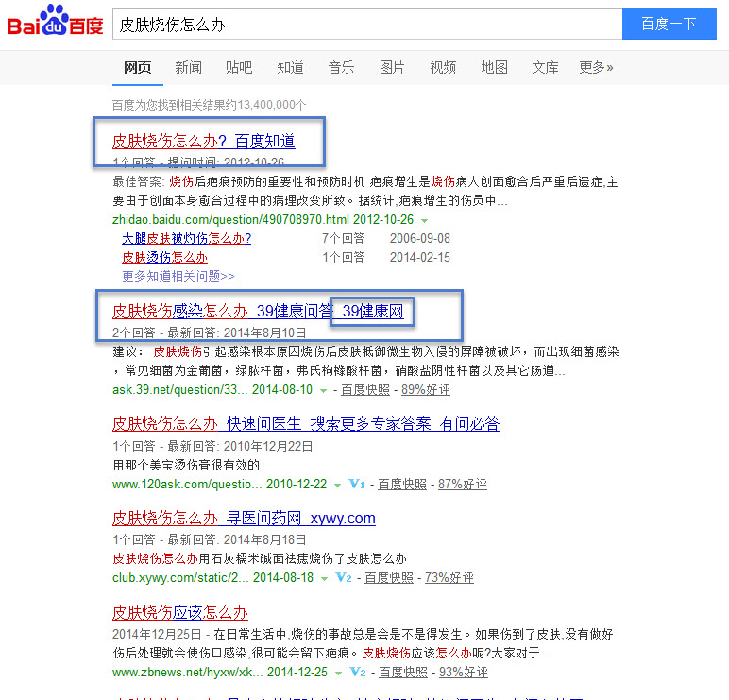Expand the 更多» menu
This screenshot has width=729, height=700.
pyautogui.click(x=596, y=68)
